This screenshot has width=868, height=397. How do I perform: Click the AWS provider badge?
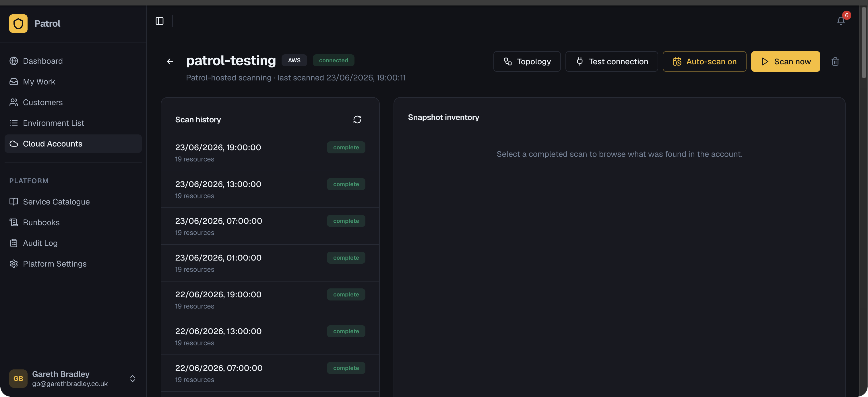pyautogui.click(x=294, y=60)
